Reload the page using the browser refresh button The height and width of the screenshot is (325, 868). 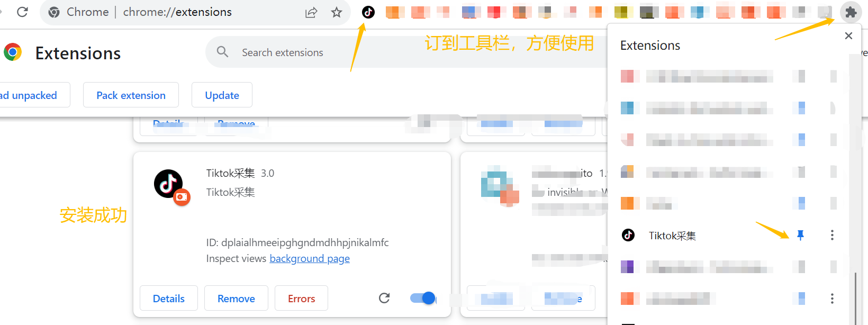point(22,12)
